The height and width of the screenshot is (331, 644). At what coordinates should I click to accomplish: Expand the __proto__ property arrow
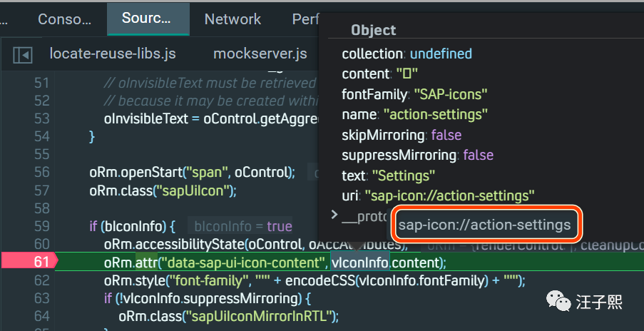coord(335,215)
